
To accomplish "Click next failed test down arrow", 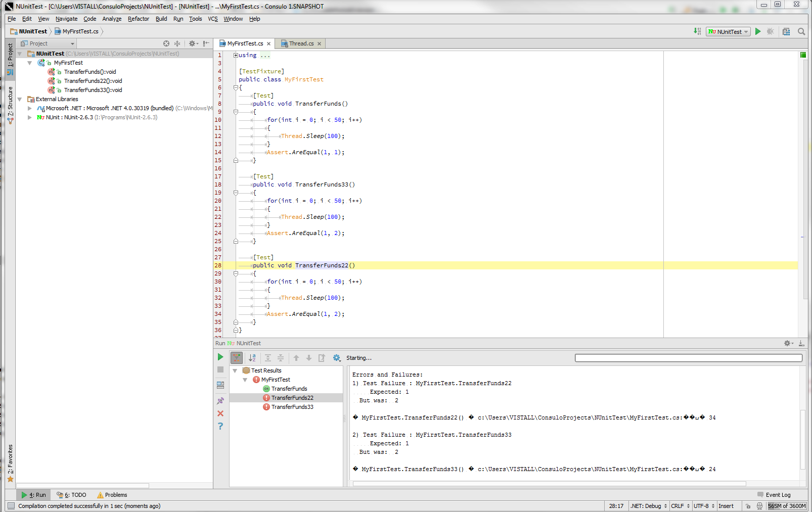I will click(x=309, y=358).
